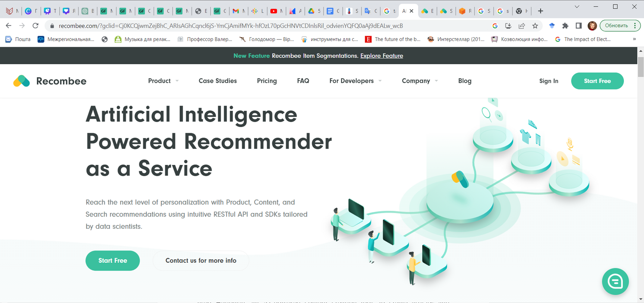Image resolution: width=644 pixels, height=303 pixels.
Task: Click Contact us for more info
Action: 201,260
